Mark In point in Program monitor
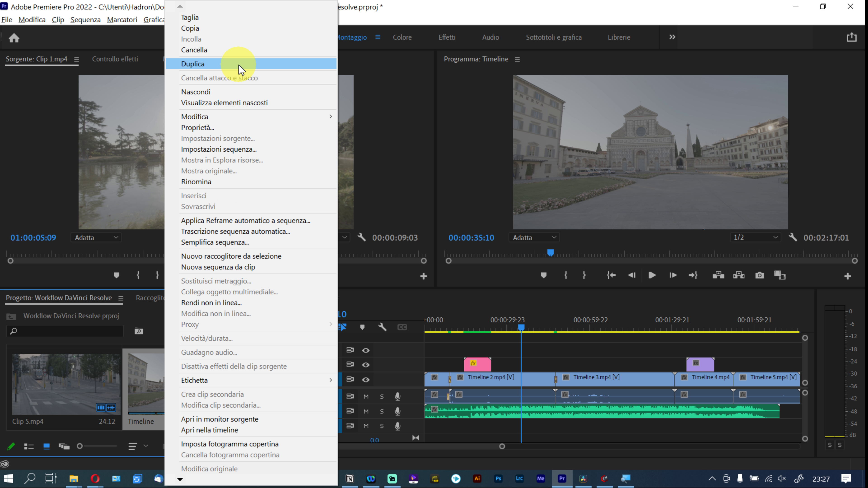The height and width of the screenshot is (488, 868). 566,275
